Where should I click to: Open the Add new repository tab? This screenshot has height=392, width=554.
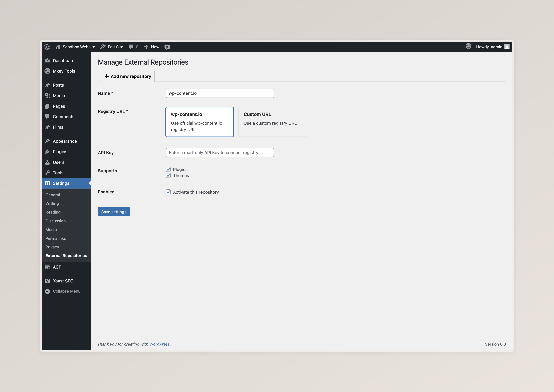tap(128, 76)
